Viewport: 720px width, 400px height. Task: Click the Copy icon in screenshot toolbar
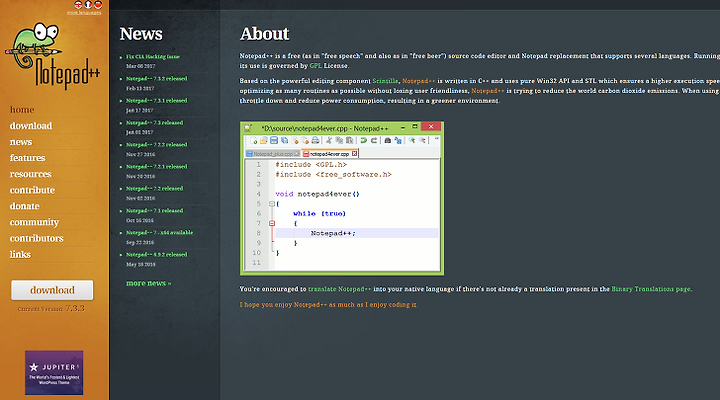[339, 141]
